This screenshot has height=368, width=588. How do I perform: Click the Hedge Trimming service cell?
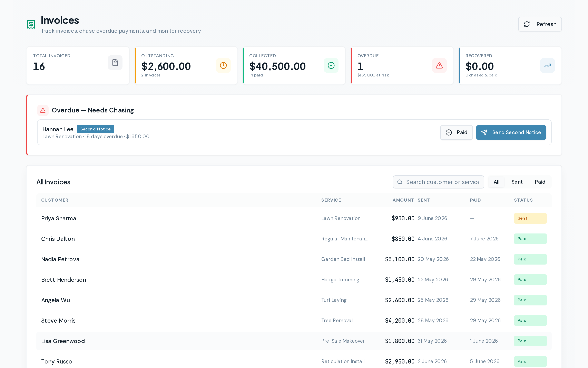click(340, 280)
